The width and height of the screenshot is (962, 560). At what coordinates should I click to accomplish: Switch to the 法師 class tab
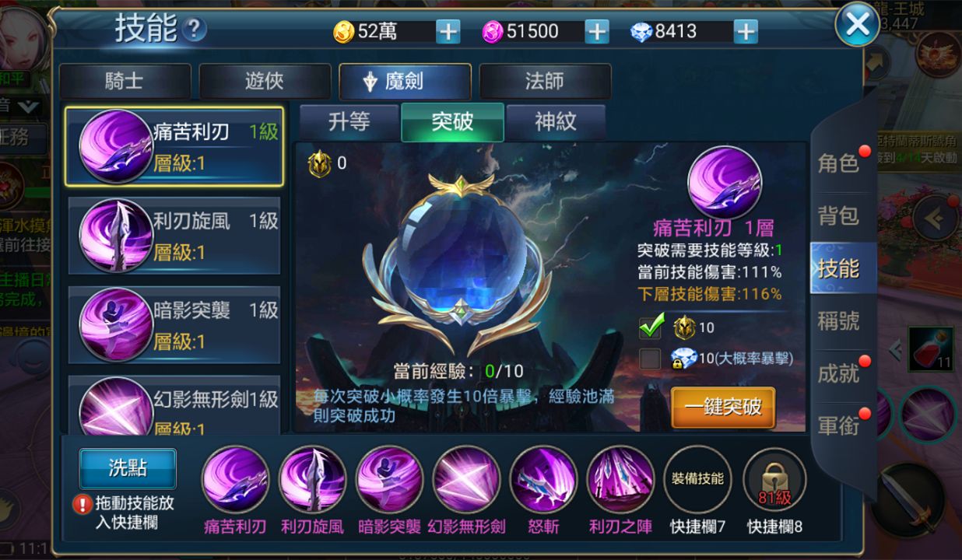click(545, 81)
